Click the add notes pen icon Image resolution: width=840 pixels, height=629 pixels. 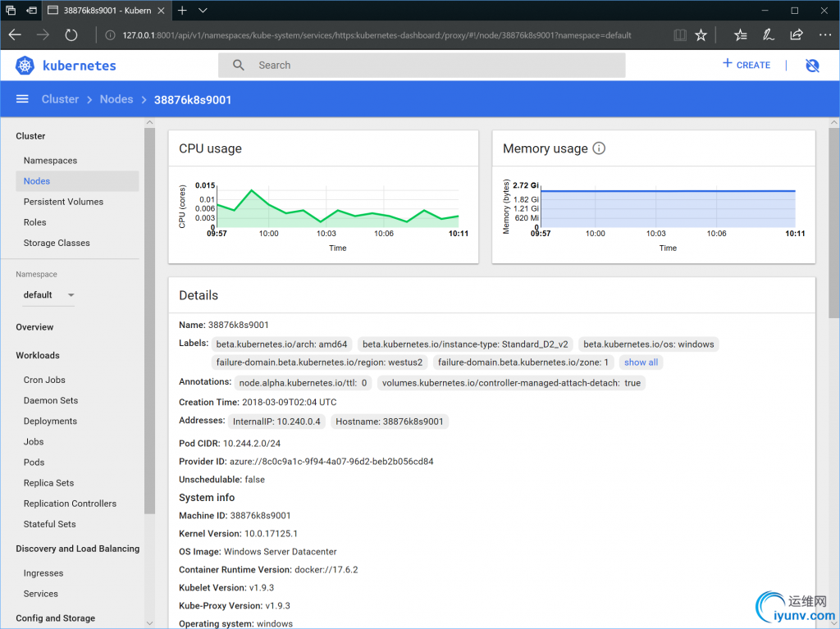point(768,35)
